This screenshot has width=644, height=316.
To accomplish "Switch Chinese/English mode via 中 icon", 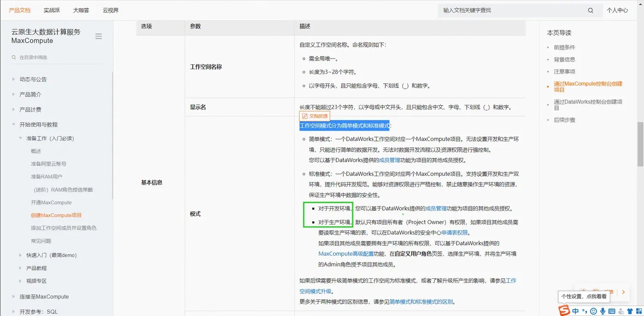I will pyautogui.click(x=575, y=311).
